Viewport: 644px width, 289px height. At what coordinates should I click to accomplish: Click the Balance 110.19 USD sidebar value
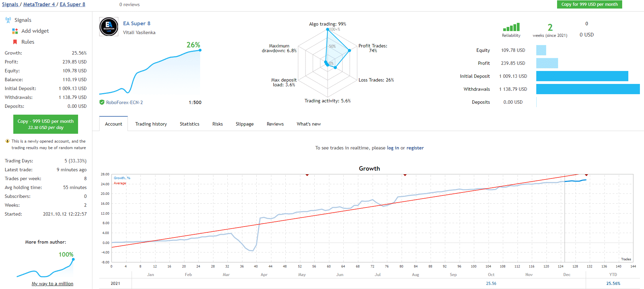coord(75,80)
